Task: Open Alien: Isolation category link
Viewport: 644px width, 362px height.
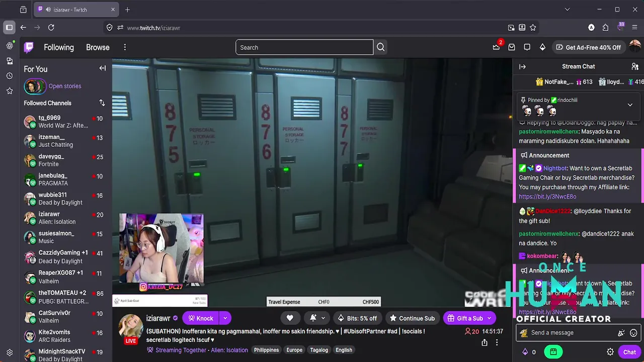Action: pyautogui.click(x=229, y=350)
